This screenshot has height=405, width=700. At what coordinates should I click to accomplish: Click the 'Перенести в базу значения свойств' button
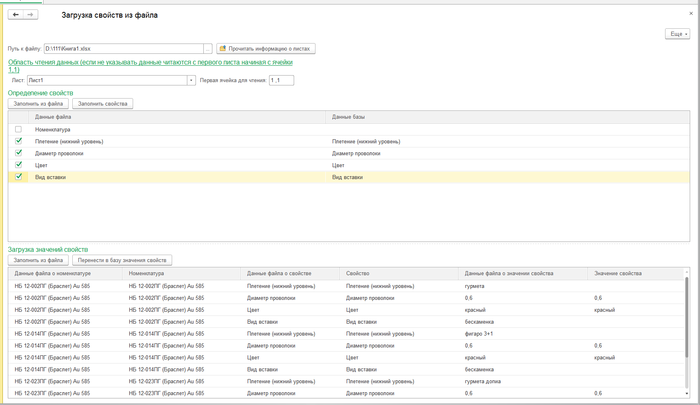pyautogui.click(x=122, y=260)
